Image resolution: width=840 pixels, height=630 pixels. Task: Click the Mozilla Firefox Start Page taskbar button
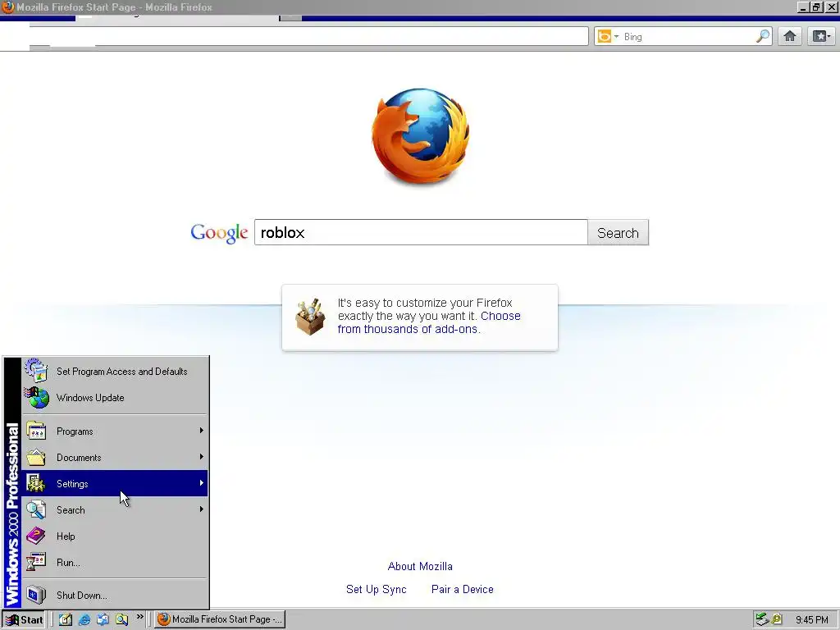[x=220, y=620]
